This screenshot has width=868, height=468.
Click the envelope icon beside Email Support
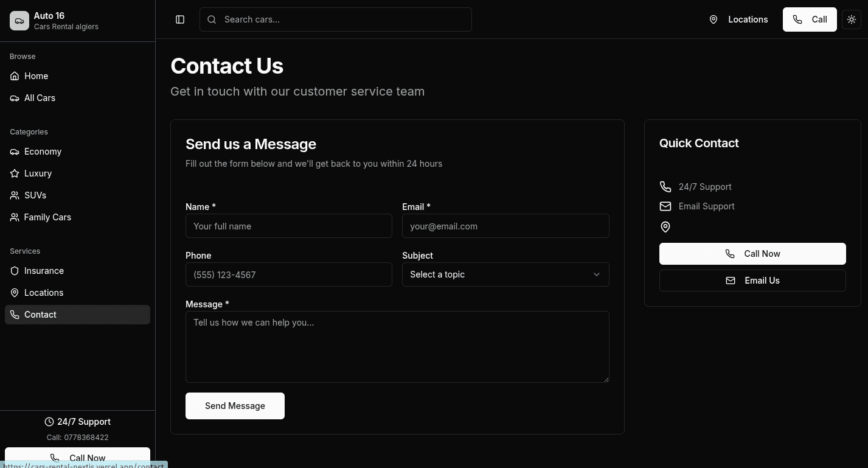click(665, 206)
